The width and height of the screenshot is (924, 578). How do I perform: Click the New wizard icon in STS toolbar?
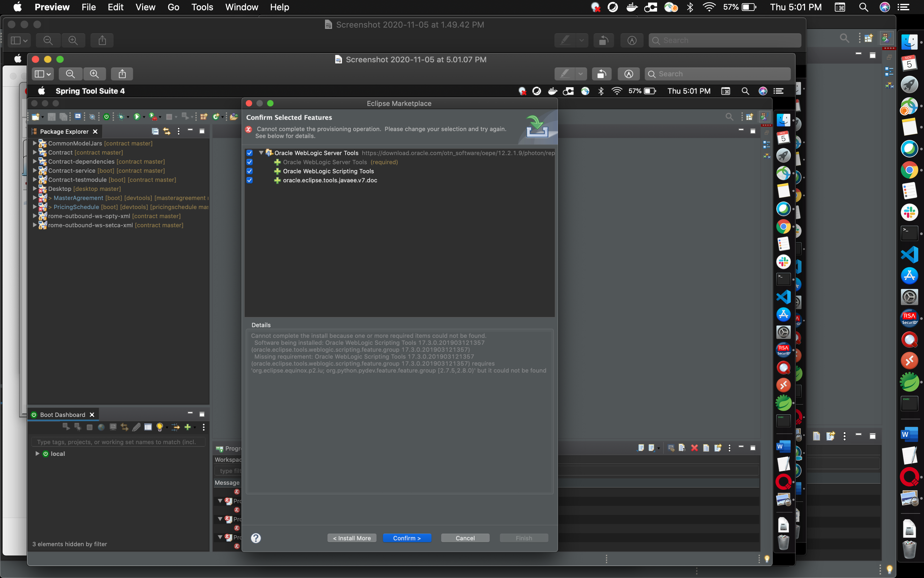(x=36, y=117)
